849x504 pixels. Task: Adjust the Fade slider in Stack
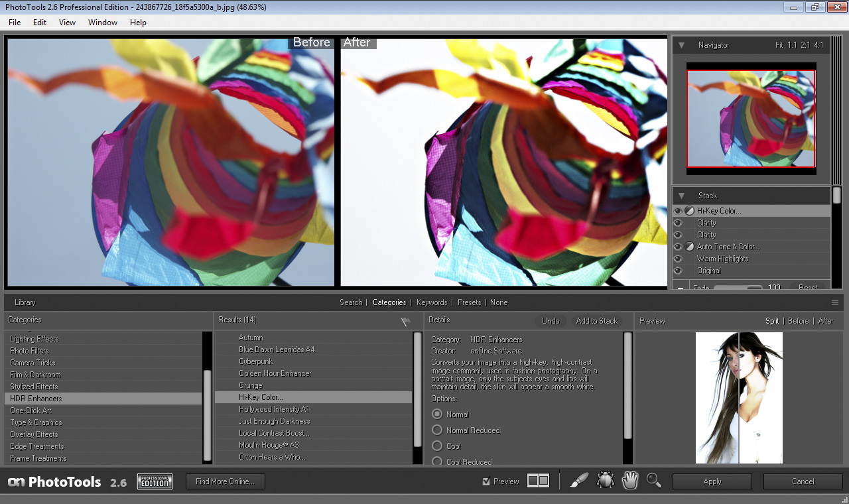tap(738, 288)
